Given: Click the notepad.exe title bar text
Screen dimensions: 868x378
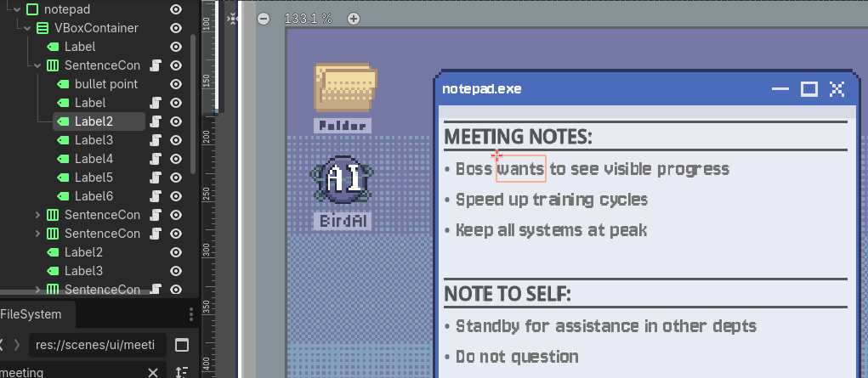Looking at the screenshot, I should (481, 89).
